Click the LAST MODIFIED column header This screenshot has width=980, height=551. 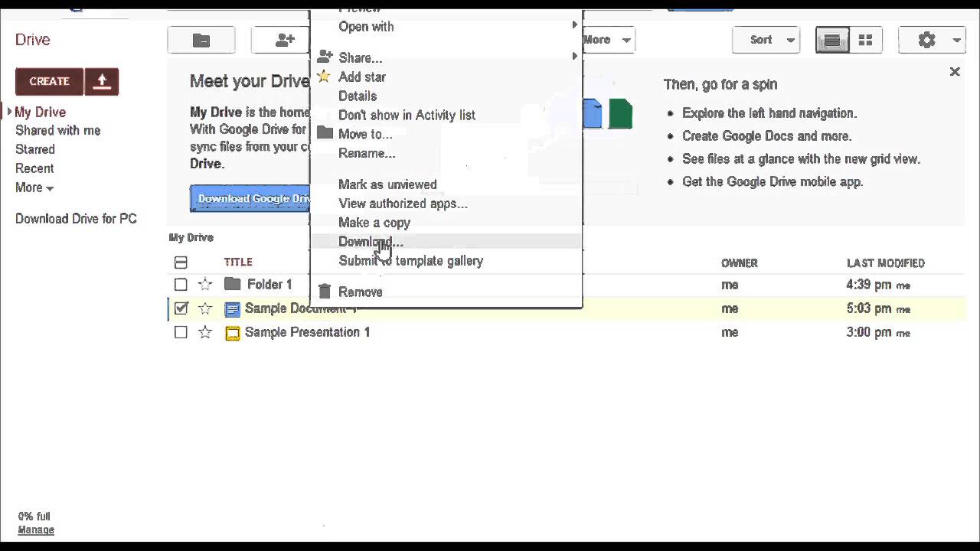click(x=886, y=262)
